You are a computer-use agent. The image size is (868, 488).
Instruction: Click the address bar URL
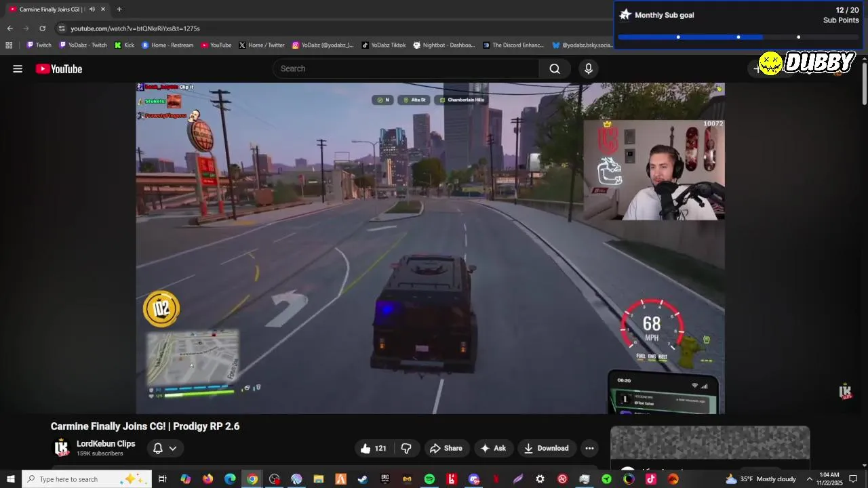[135, 28]
